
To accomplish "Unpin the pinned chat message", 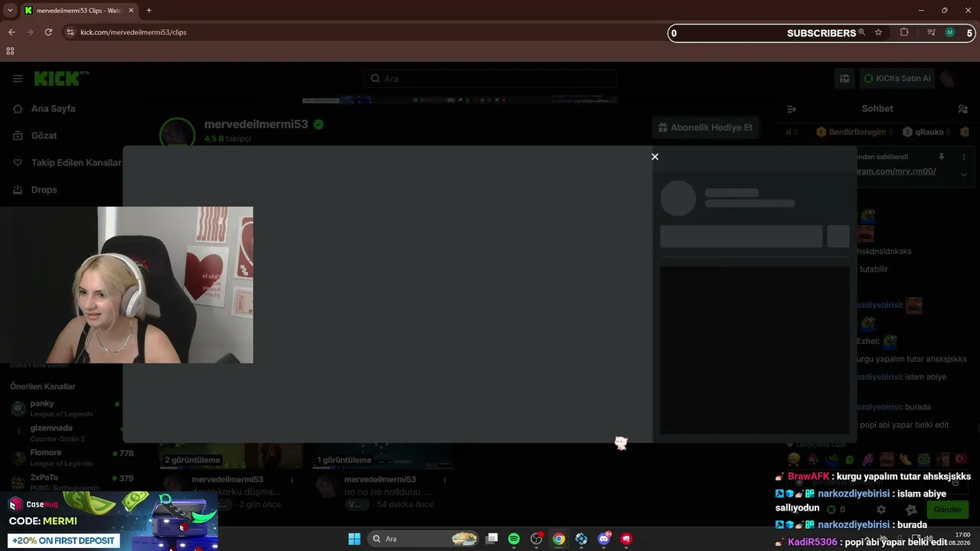I will click(x=942, y=157).
